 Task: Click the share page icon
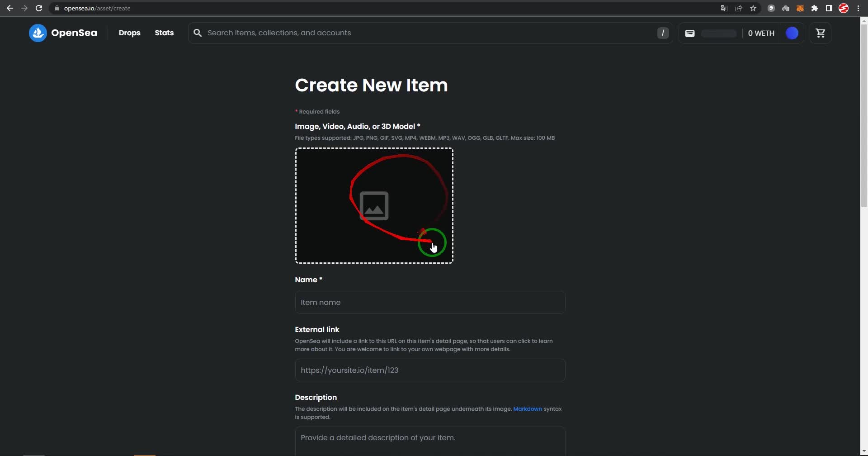(x=738, y=8)
